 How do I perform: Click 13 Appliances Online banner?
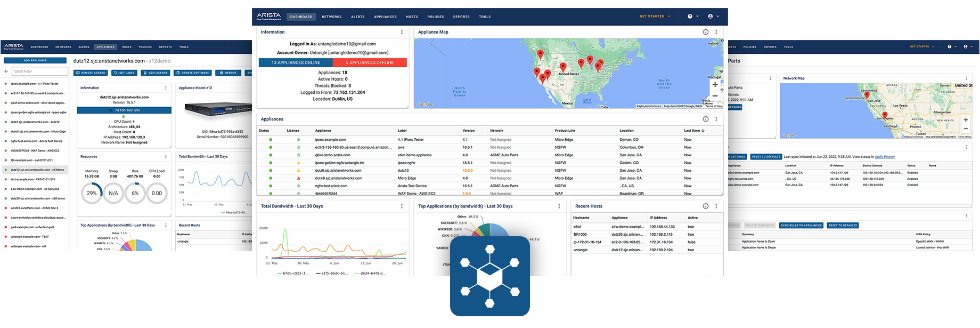[x=296, y=62]
